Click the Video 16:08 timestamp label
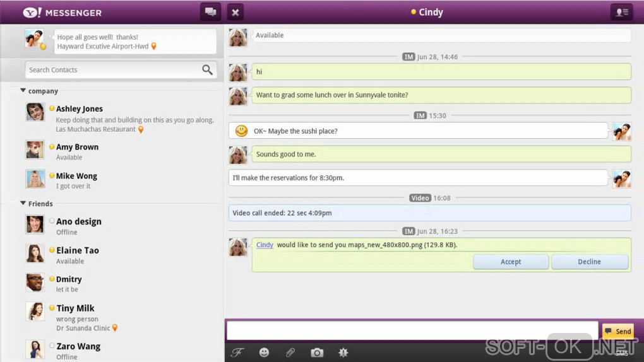This screenshot has height=362, width=644. [429, 198]
